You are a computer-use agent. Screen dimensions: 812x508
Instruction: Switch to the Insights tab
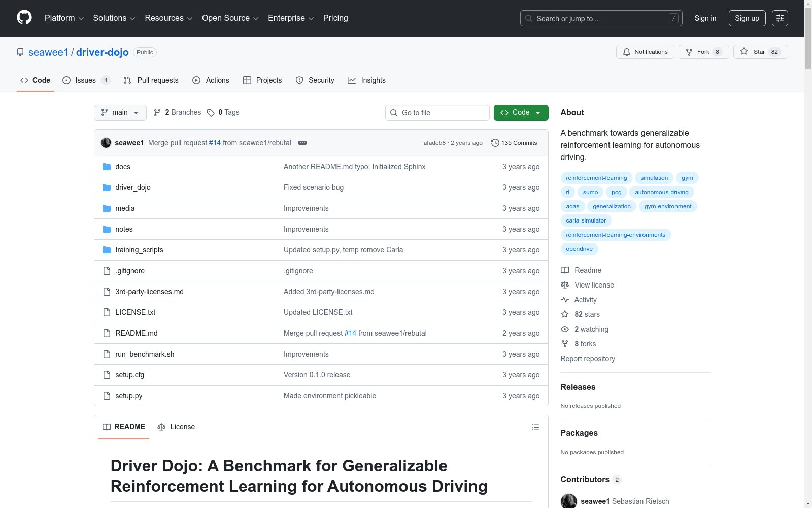tap(366, 80)
